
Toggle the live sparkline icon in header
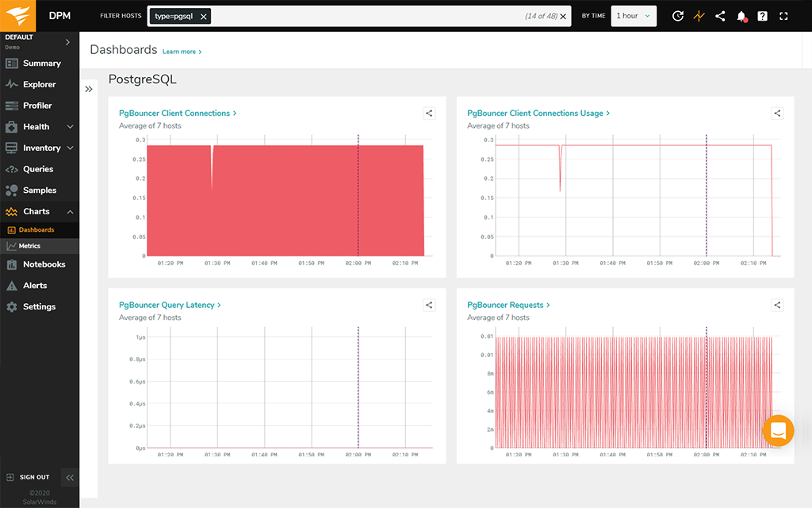(x=699, y=16)
